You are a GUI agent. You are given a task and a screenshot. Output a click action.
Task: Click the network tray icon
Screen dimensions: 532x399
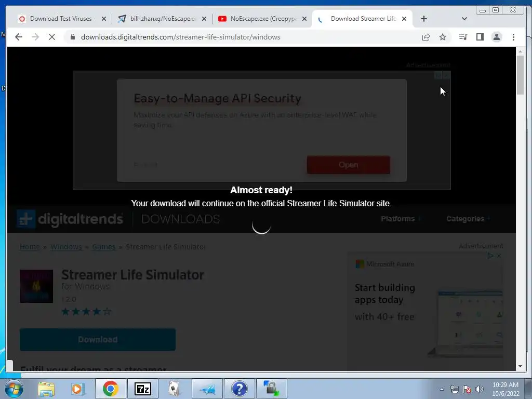point(454,389)
